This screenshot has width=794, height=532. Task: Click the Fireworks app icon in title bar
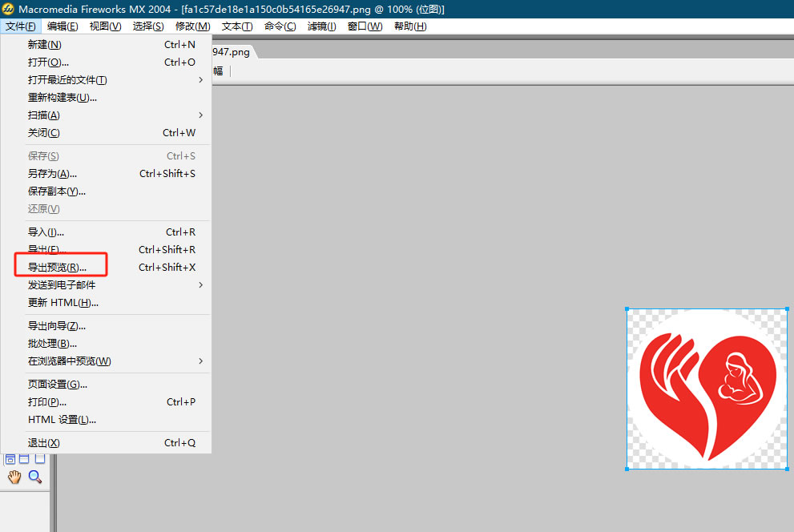click(x=9, y=9)
